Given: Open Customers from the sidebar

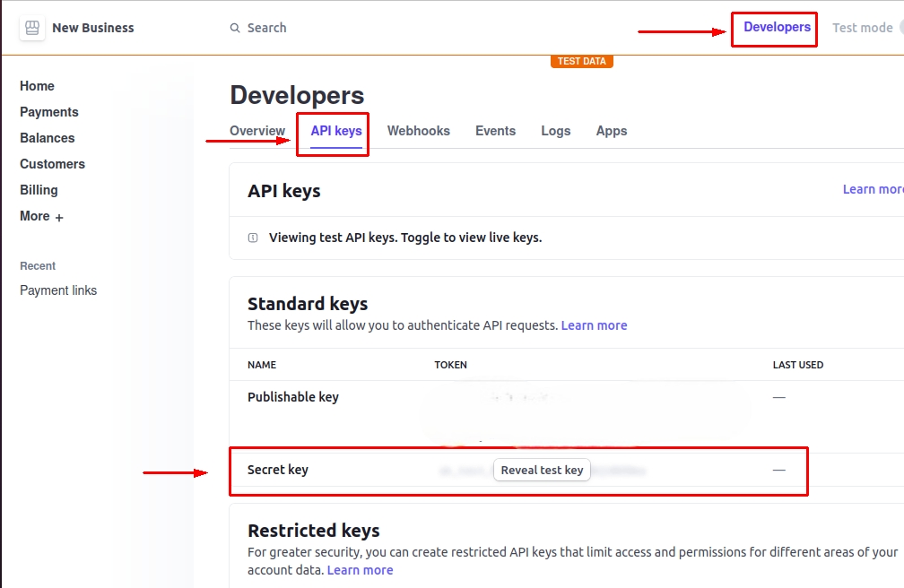Looking at the screenshot, I should tap(52, 164).
